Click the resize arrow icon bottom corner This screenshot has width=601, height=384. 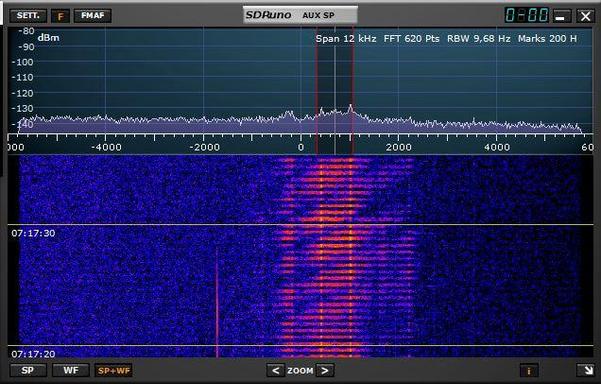585,370
